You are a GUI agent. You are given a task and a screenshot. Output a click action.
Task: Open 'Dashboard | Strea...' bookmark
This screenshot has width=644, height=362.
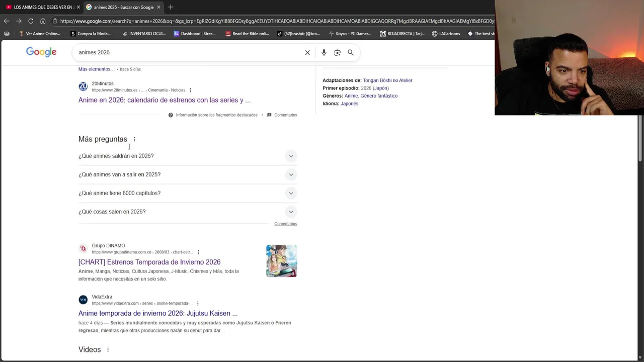195,34
